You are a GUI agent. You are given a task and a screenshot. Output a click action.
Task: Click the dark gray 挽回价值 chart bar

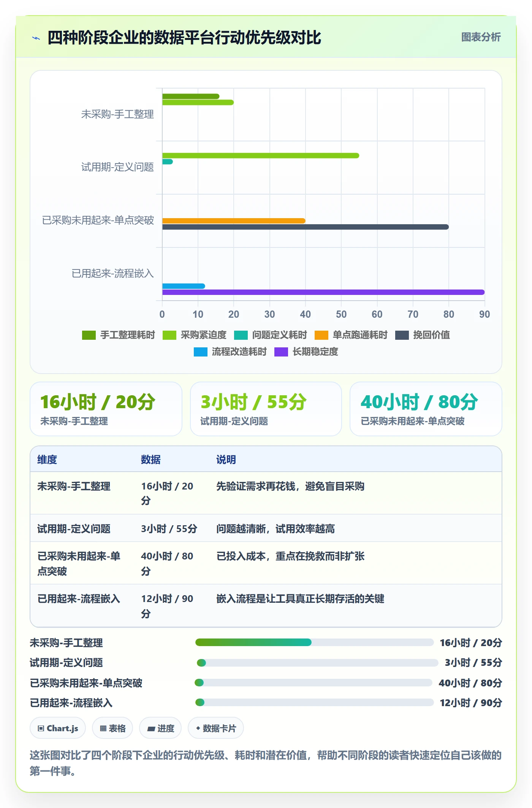coord(306,227)
